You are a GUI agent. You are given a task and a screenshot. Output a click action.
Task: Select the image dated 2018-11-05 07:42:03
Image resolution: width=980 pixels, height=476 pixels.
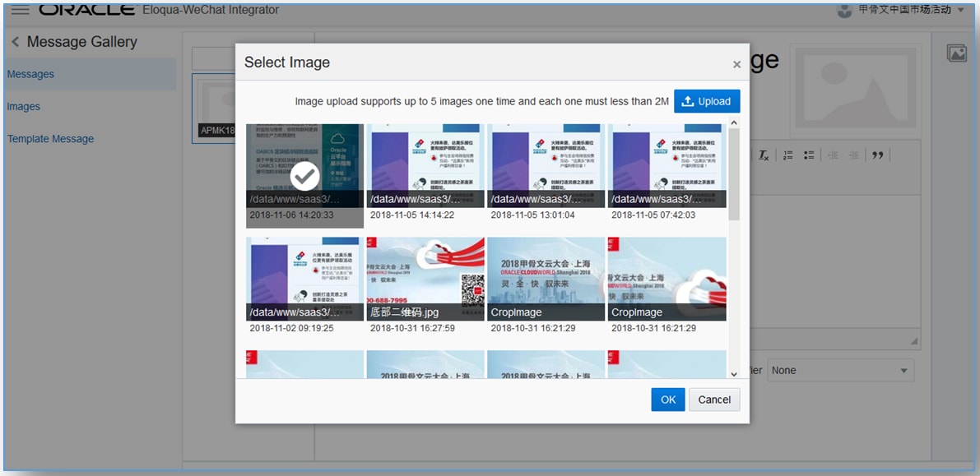[666, 165]
